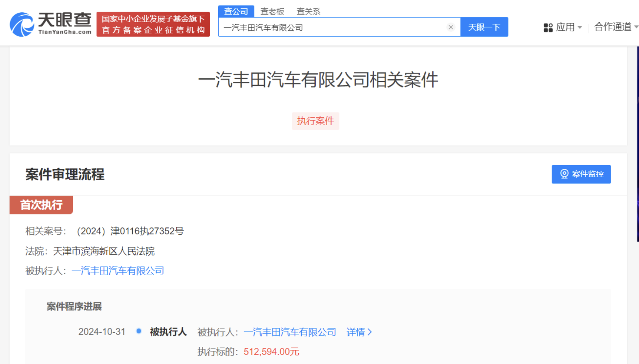Click the page's vertical scrollbar
The height and width of the screenshot is (364, 639).
[x=638, y=146]
